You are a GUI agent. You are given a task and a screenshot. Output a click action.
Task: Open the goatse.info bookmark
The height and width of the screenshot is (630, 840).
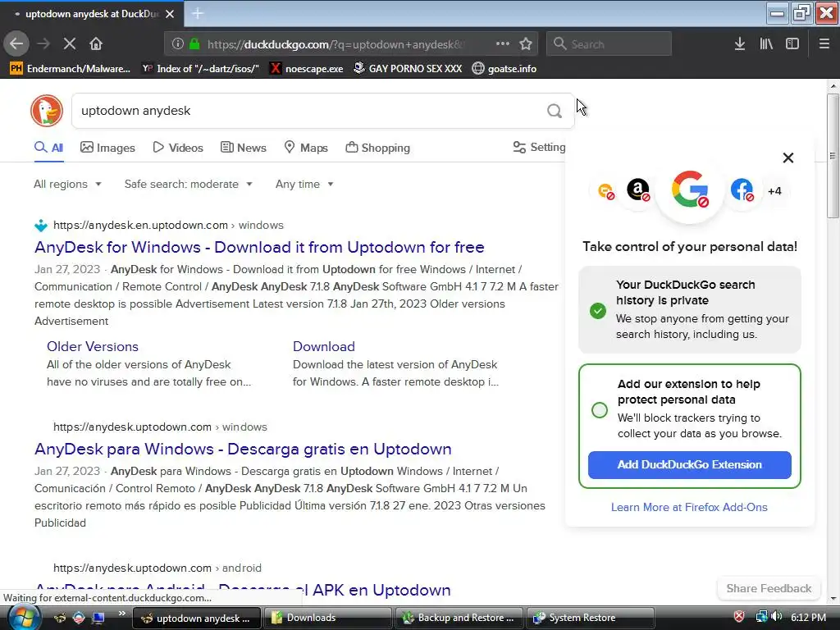coord(504,69)
